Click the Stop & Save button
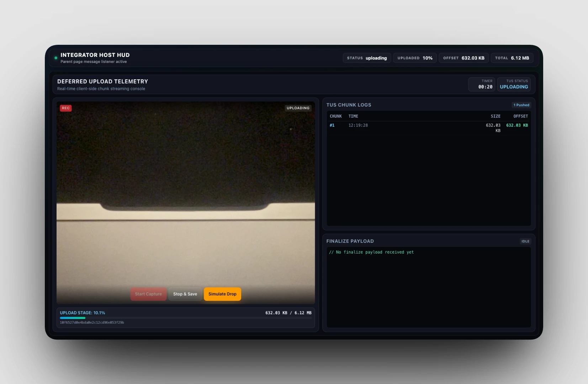Viewport: 588px width, 384px height. click(185, 294)
